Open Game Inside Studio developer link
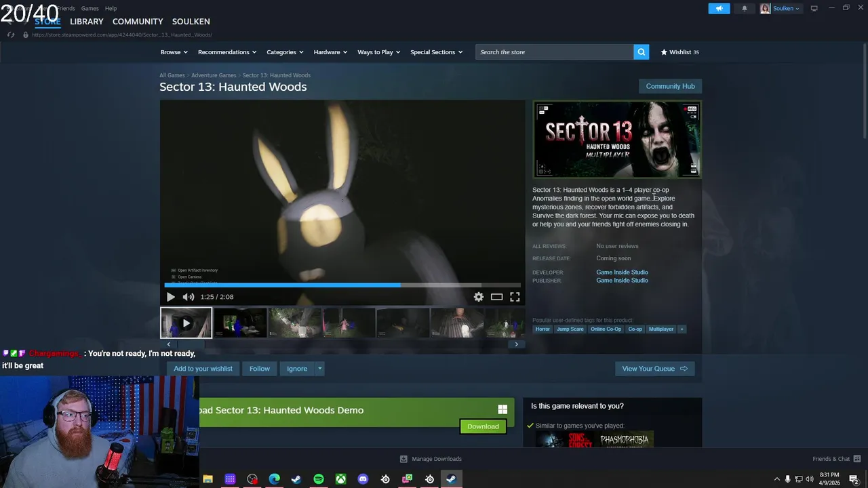 [x=622, y=272]
